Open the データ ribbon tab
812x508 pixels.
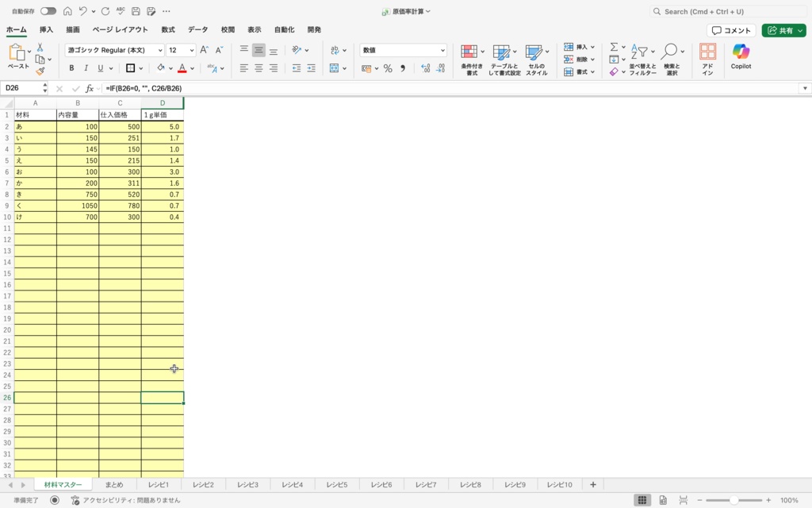(x=197, y=29)
